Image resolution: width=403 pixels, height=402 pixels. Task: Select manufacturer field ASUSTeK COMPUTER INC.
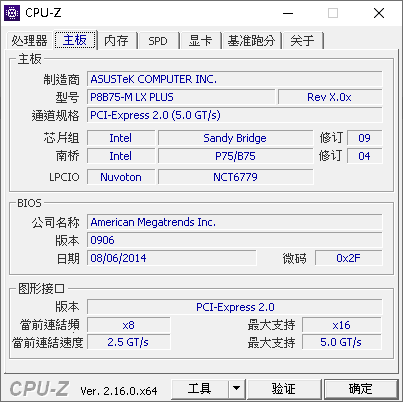[x=235, y=79]
